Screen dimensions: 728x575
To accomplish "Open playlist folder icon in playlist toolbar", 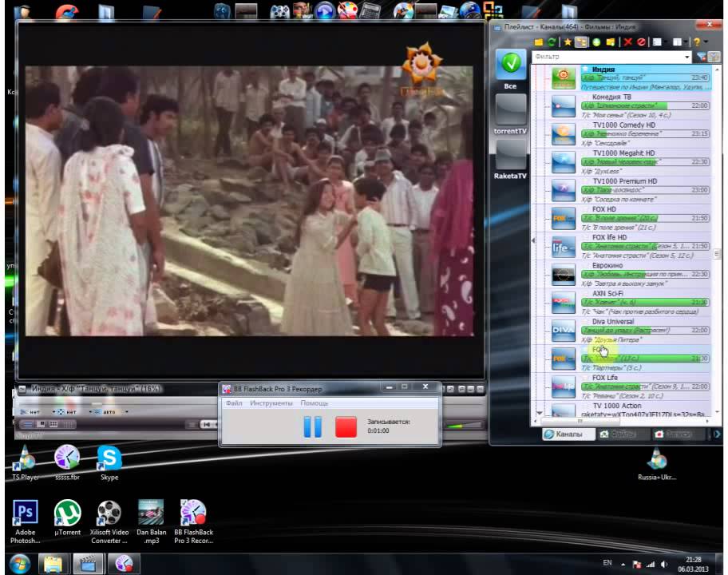I will [x=539, y=42].
